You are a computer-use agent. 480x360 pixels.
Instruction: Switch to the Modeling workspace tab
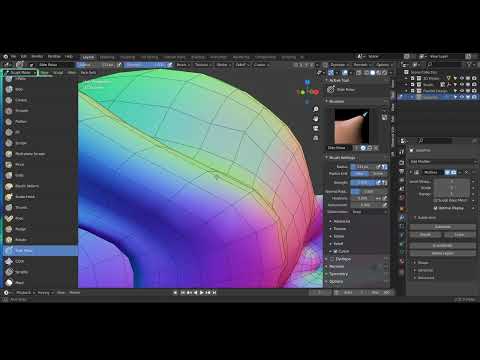pos(107,57)
